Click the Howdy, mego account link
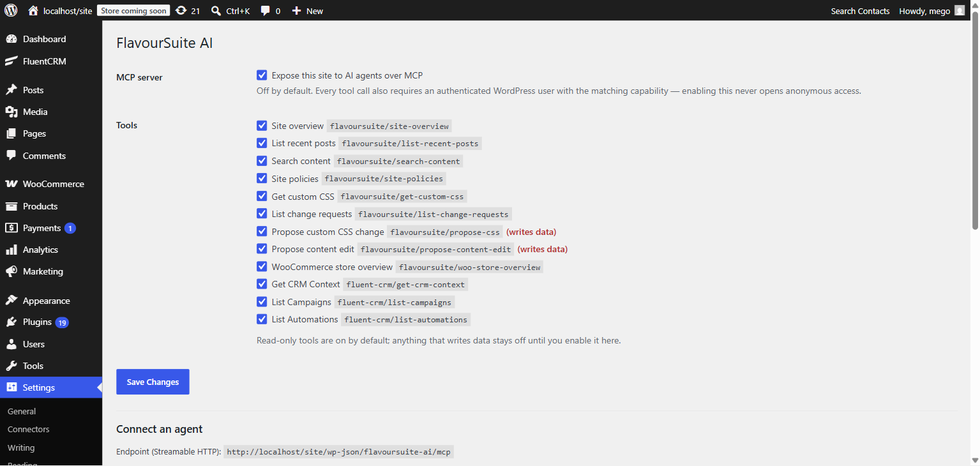Screen dimensions: 980x466 924,11
